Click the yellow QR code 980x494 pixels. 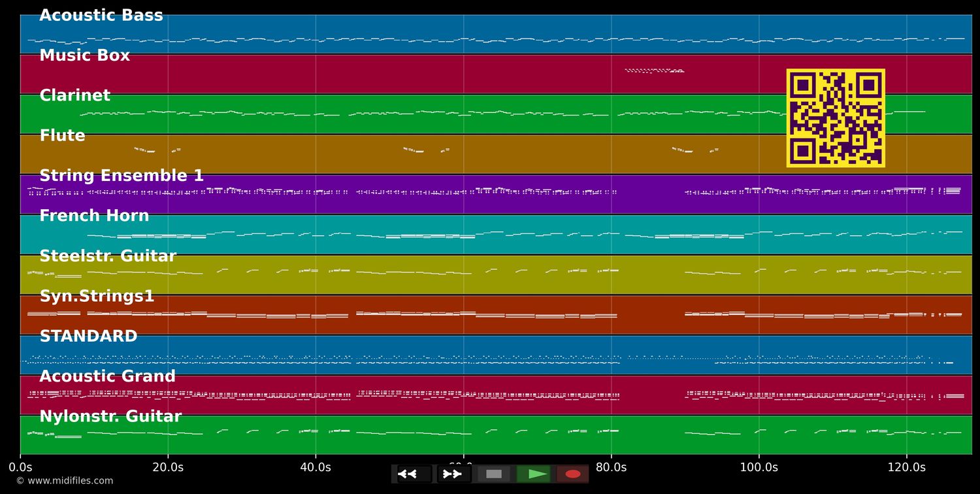(x=836, y=118)
